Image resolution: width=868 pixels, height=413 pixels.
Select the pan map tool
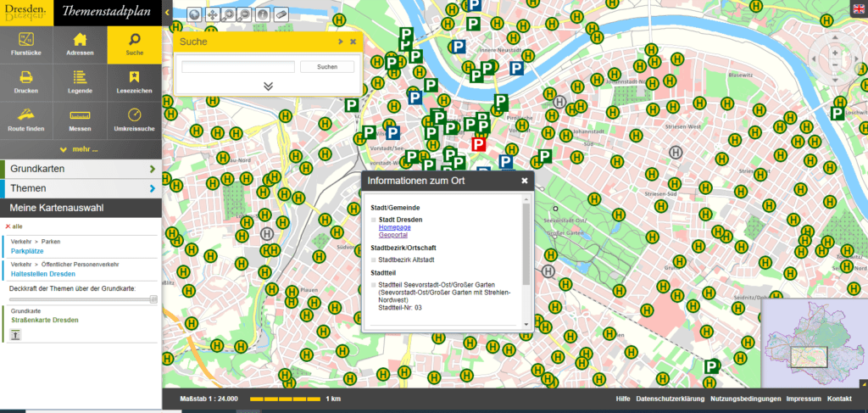[212, 15]
